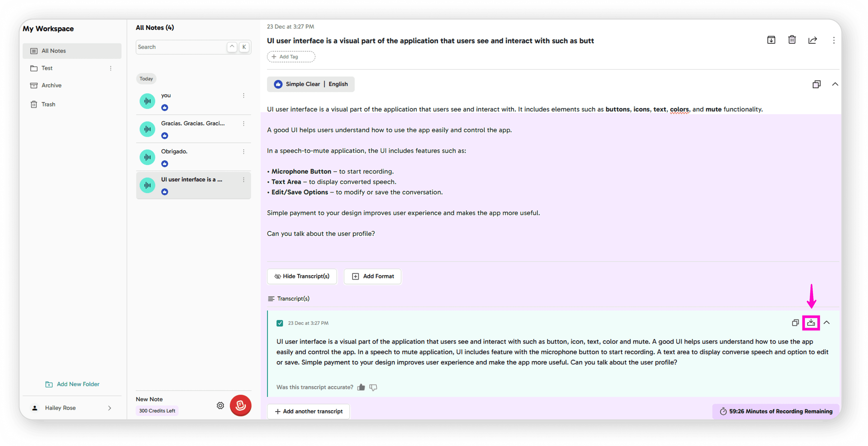Uncheck the 23 Dec transcript checkbox

point(280,323)
